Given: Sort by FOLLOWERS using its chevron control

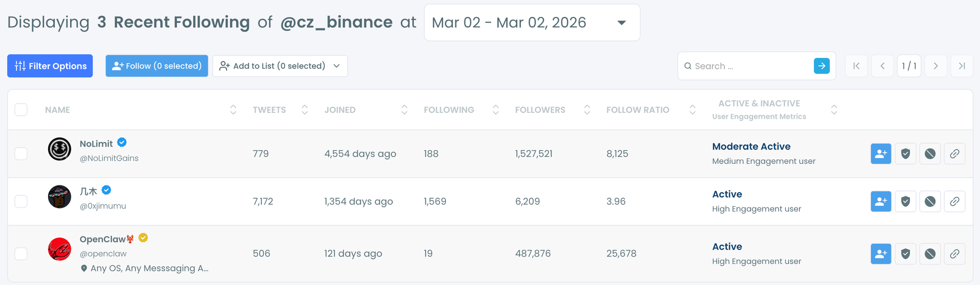Looking at the screenshot, I should point(587,109).
